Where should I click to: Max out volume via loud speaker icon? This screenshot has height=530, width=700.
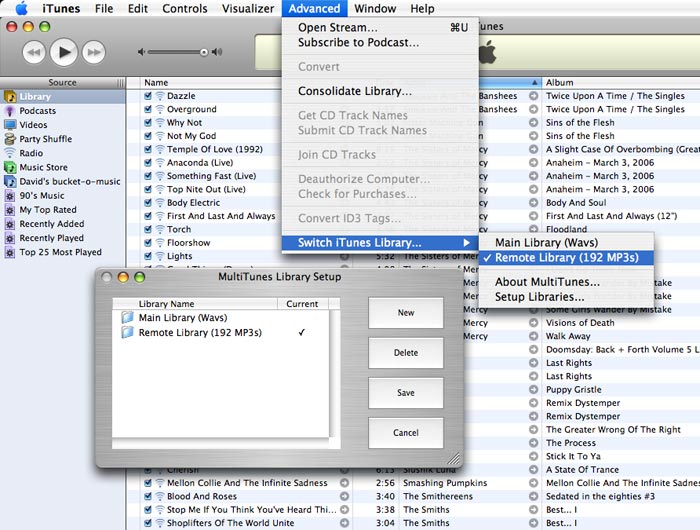coord(217,52)
